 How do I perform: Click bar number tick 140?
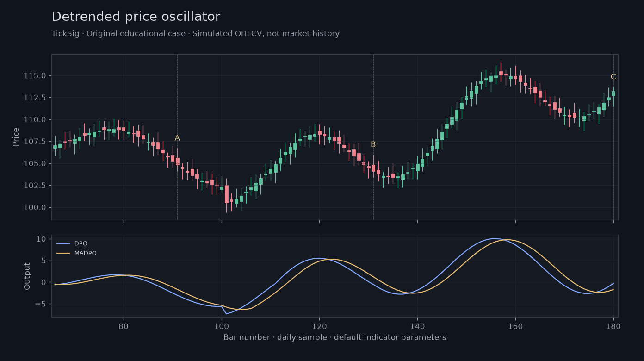(417, 326)
